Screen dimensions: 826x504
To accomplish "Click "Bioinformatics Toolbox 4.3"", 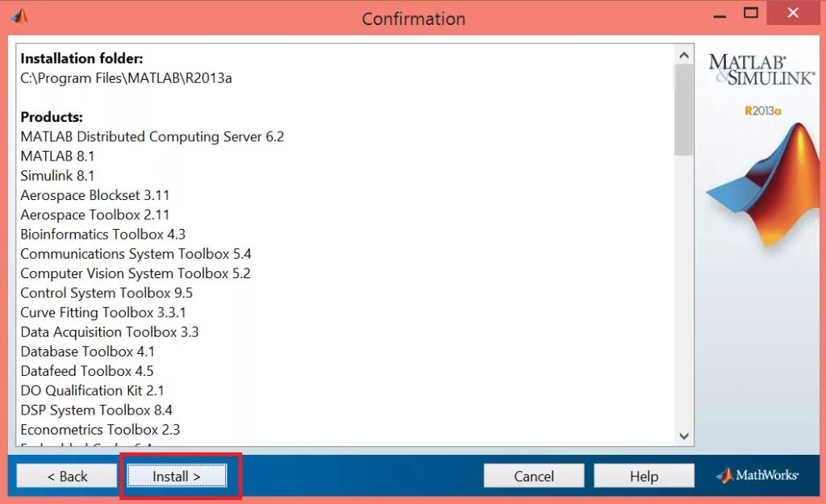I will coord(102,234).
